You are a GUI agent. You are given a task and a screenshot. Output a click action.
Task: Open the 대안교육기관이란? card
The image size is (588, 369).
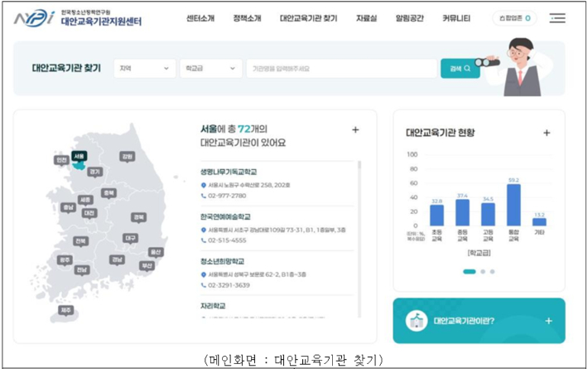tap(479, 321)
